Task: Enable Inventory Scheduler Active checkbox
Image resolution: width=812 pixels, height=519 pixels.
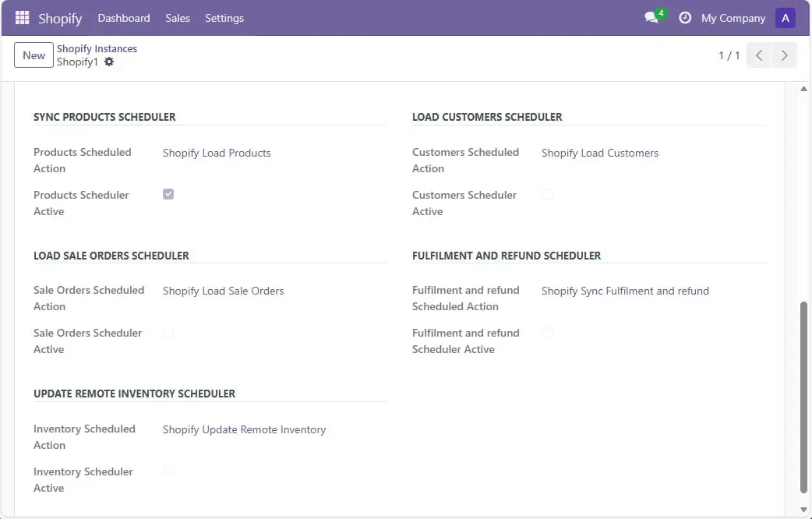Action: click(x=168, y=471)
